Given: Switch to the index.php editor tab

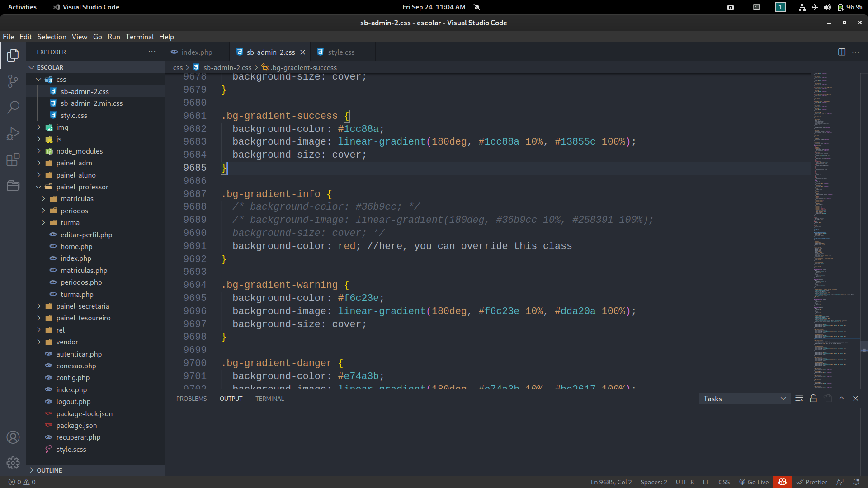Looking at the screenshot, I should [197, 52].
